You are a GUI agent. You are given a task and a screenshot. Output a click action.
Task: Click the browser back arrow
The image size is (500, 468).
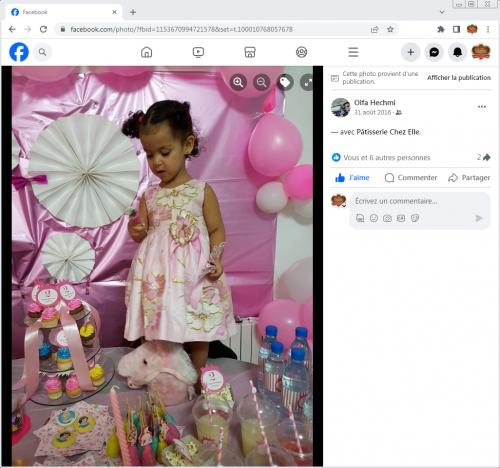click(12, 29)
